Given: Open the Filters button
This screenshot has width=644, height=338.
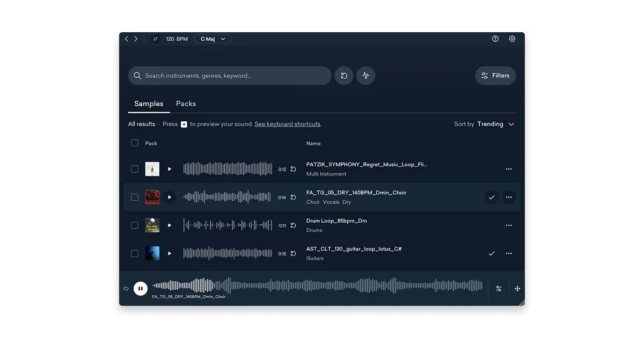Looking at the screenshot, I should click(x=495, y=76).
